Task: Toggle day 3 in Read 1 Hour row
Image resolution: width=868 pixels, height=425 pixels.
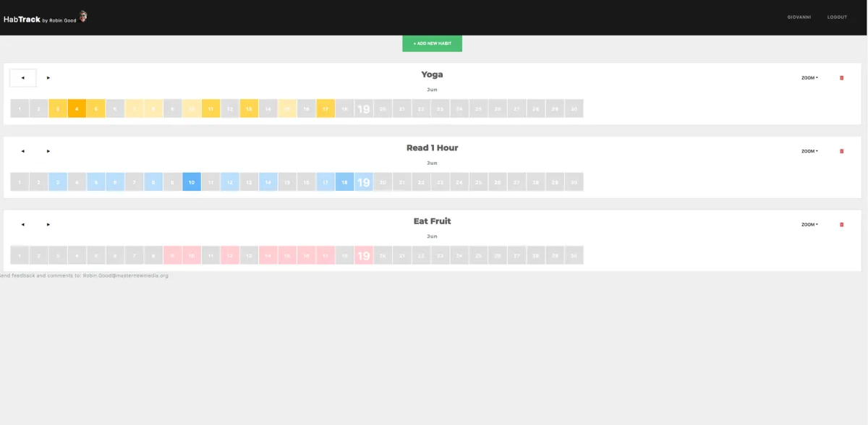Action: [x=58, y=182]
